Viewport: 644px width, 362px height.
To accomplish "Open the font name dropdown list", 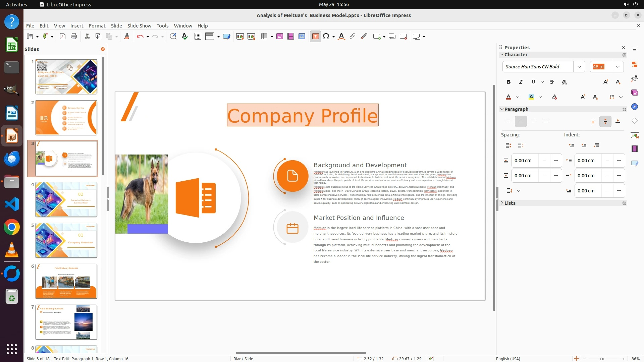I will point(579,67).
